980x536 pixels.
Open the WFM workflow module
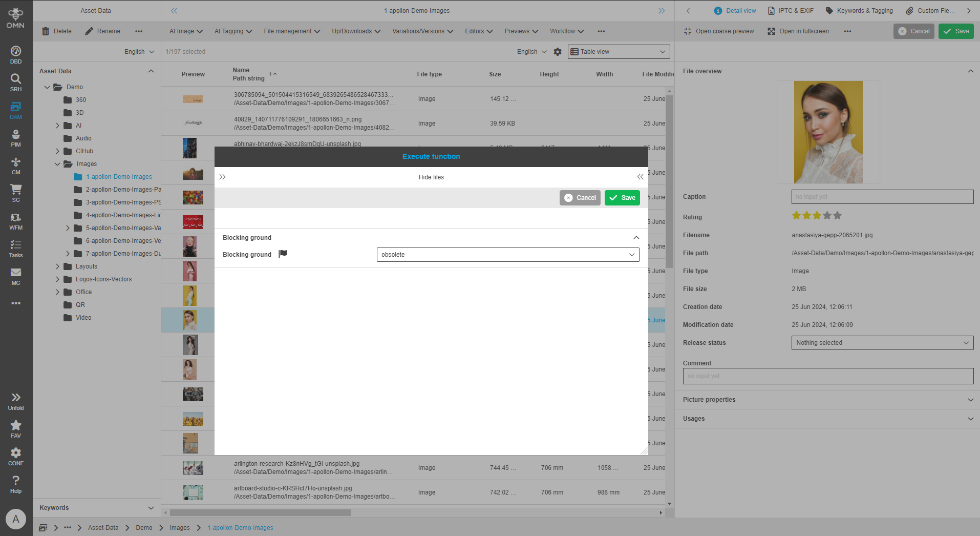pyautogui.click(x=16, y=221)
